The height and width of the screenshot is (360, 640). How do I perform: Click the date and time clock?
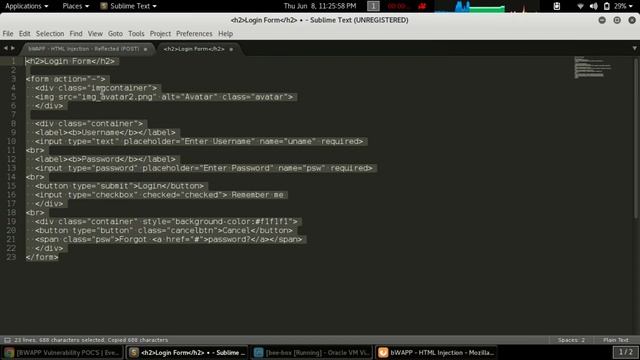click(x=320, y=6)
